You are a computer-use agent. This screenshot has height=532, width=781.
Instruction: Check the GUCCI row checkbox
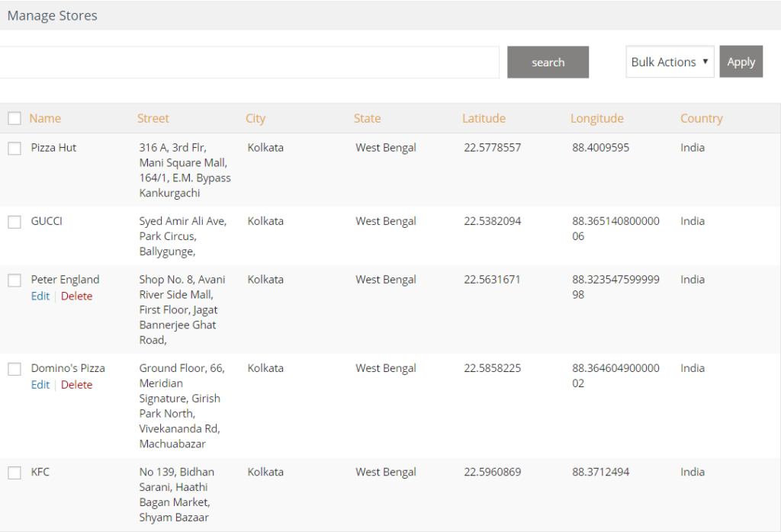[x=14, y=222]
